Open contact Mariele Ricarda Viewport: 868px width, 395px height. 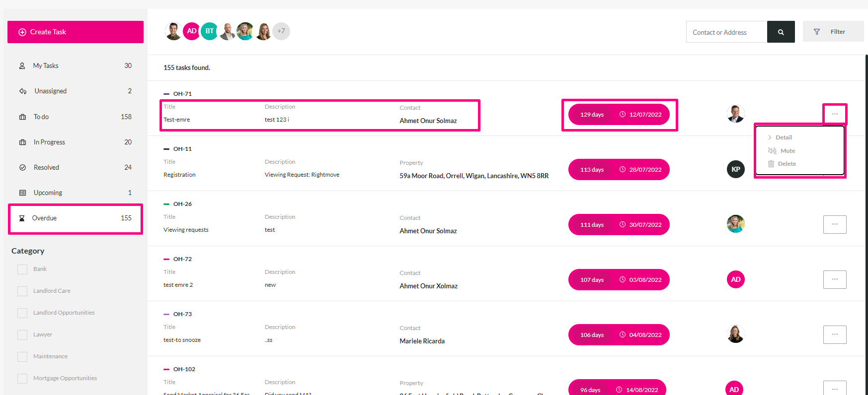point(422,341)
